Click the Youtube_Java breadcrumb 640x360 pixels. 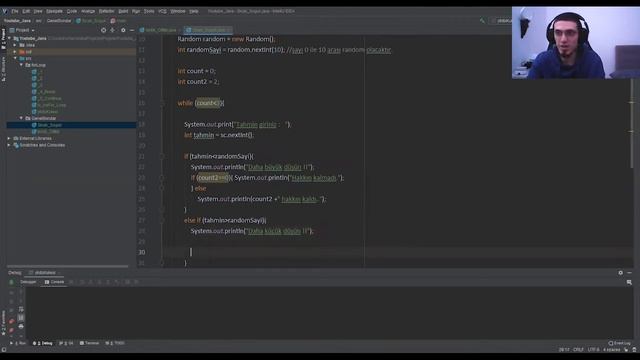click(17, 20)
